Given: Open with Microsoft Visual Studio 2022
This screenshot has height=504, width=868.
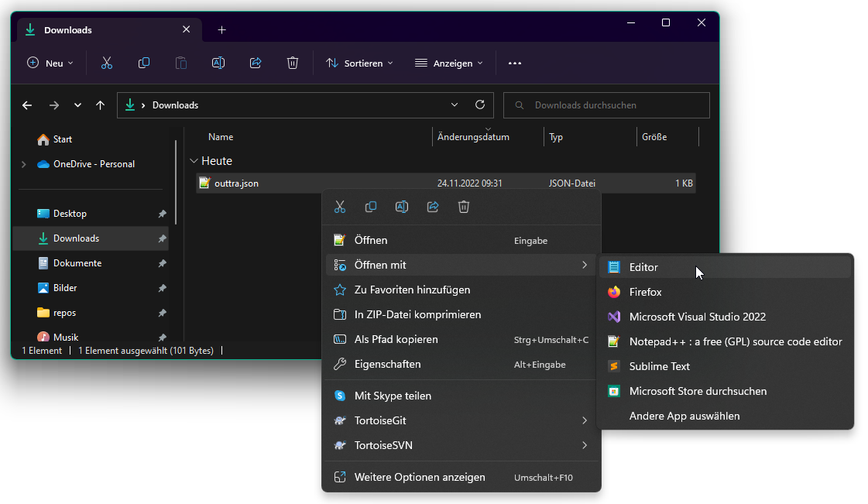Looking at the screenshot, I should tap(726, 317).
